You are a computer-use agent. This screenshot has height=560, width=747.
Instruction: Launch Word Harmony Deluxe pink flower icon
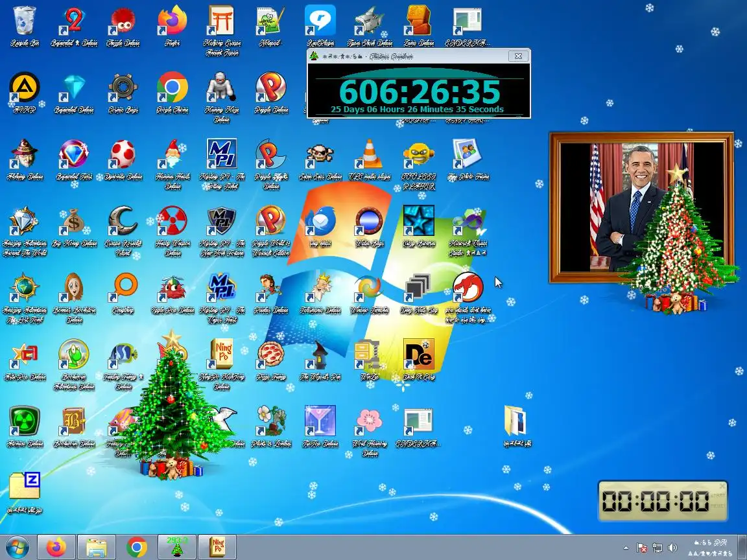pyautogui.click(x=370, y=431)
